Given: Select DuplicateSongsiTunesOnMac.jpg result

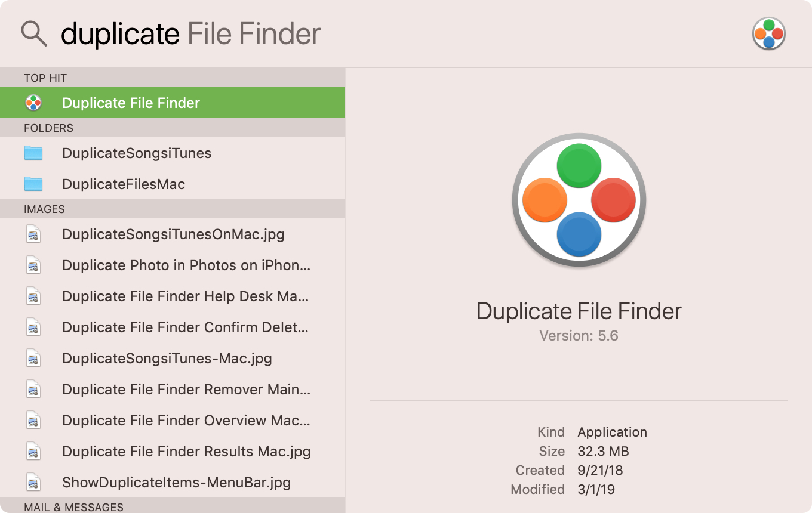Looking at the screenshot, I should 173,234.
